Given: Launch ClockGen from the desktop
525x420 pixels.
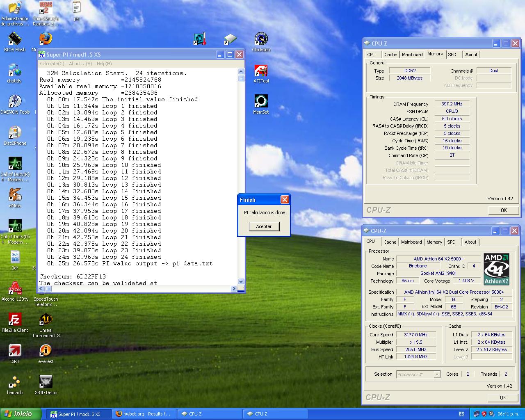Looking at the screenshot, I should click(261, 42).
